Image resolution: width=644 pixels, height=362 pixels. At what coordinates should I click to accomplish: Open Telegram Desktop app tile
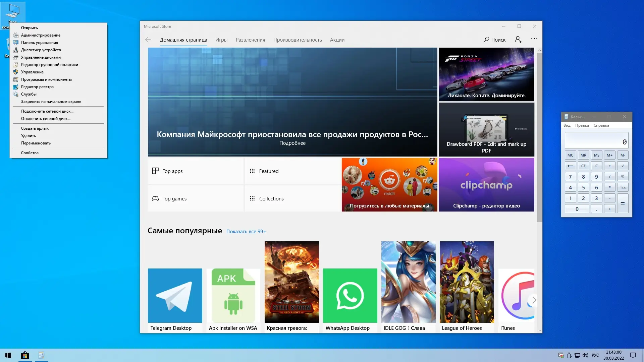click(175, 296)
